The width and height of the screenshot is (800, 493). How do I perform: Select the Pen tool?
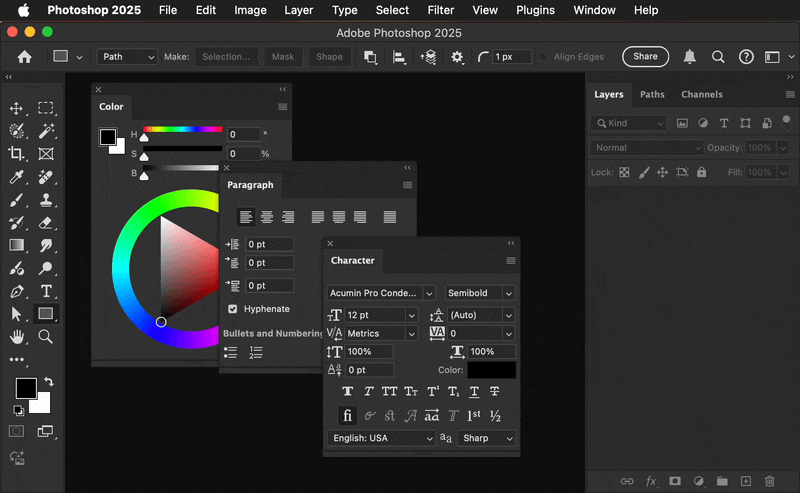pos(16,291)
